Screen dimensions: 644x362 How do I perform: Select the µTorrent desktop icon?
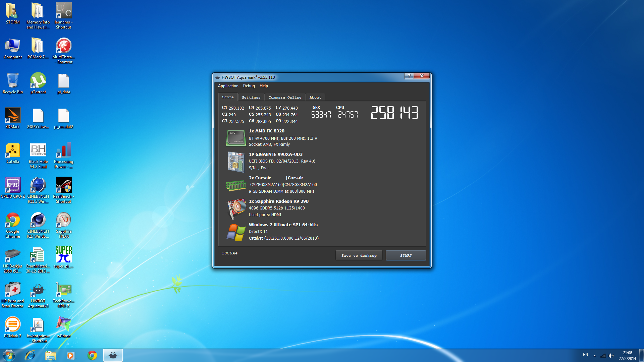click(x=38, y=83)
